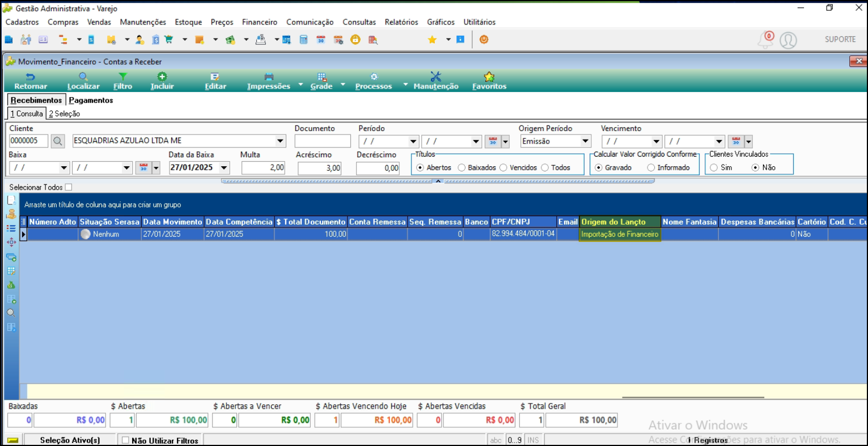The height and width of the screenshot is (446, 868).
Task: Open the user profile avatar icon
Action: point(788,40)
